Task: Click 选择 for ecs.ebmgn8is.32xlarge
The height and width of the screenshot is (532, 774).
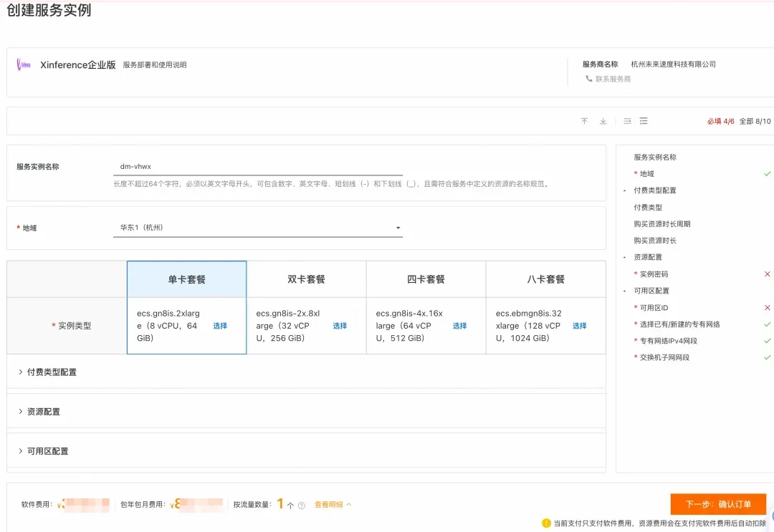Action: (x=580, y=325)
